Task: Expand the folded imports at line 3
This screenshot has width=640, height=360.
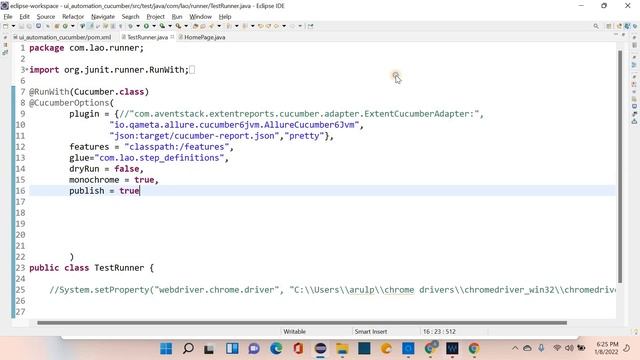Action: pyautogui.click(x=27, y=69)
